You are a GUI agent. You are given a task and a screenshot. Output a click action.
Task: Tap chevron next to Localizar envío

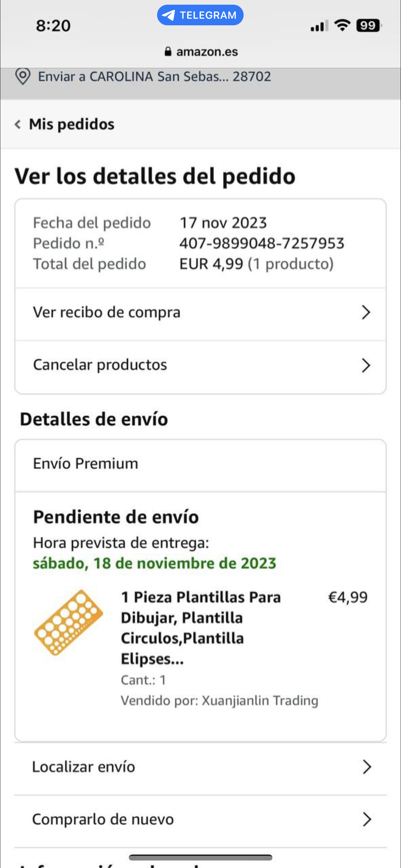coord(367,767)
